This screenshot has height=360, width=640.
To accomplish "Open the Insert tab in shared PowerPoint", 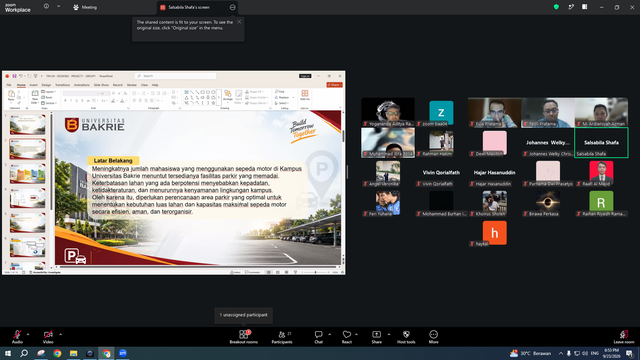I will click(x=33, y=85).
